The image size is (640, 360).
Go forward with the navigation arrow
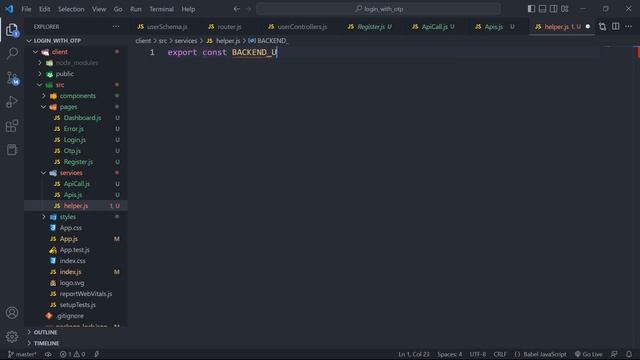point(248,9)
